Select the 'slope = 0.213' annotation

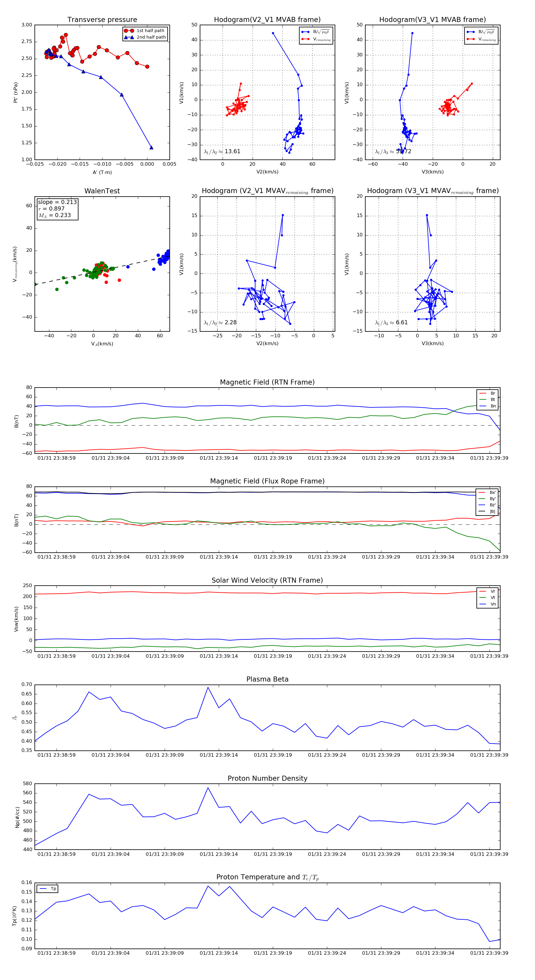tap(57, 202)
